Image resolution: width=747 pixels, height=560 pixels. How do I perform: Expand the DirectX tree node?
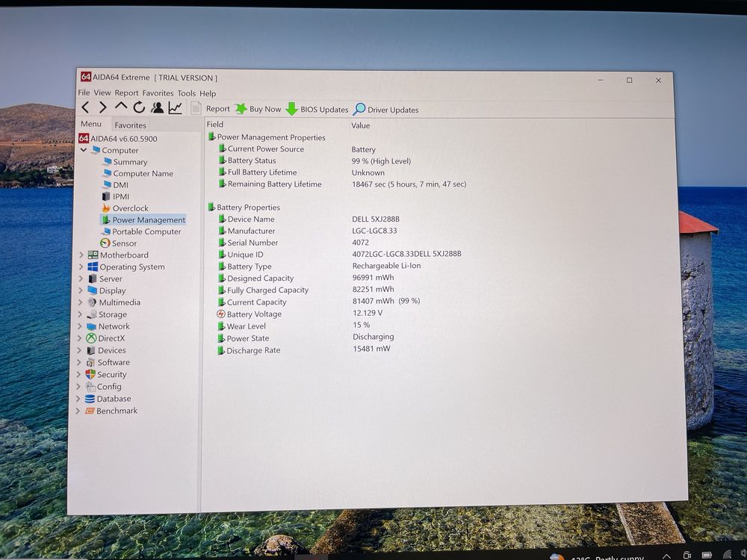click(x=80, y=338)
